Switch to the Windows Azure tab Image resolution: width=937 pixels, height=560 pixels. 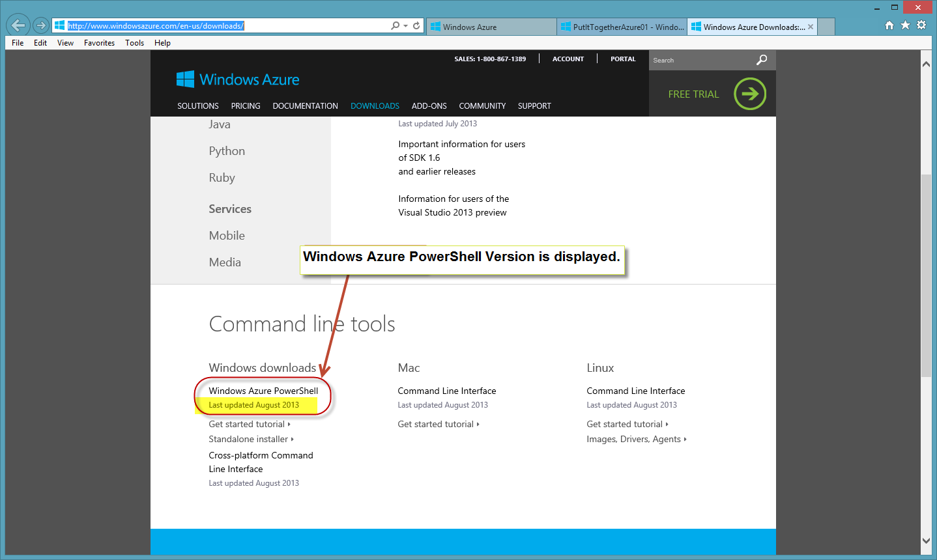[x=492, y=27]
